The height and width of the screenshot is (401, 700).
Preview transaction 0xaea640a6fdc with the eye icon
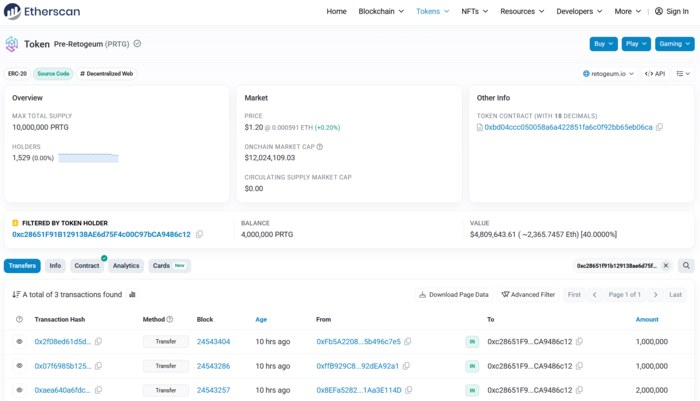(x=19, y=390)
